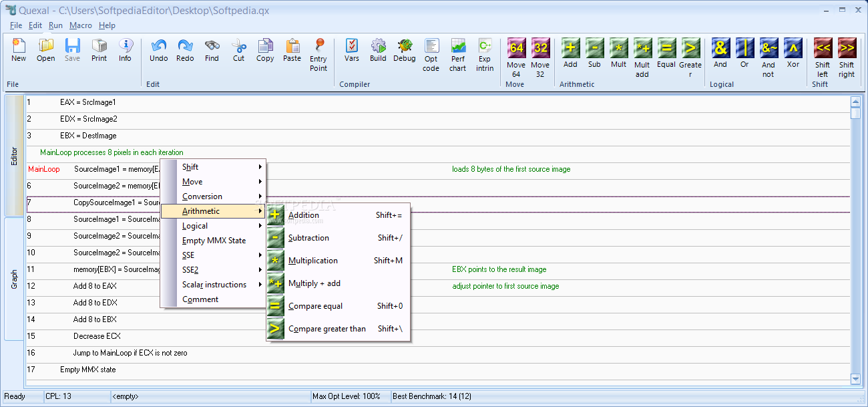This screenshot has width=868, height=407.
Task: Open a file with the Open icon
Action: [45, 50]
